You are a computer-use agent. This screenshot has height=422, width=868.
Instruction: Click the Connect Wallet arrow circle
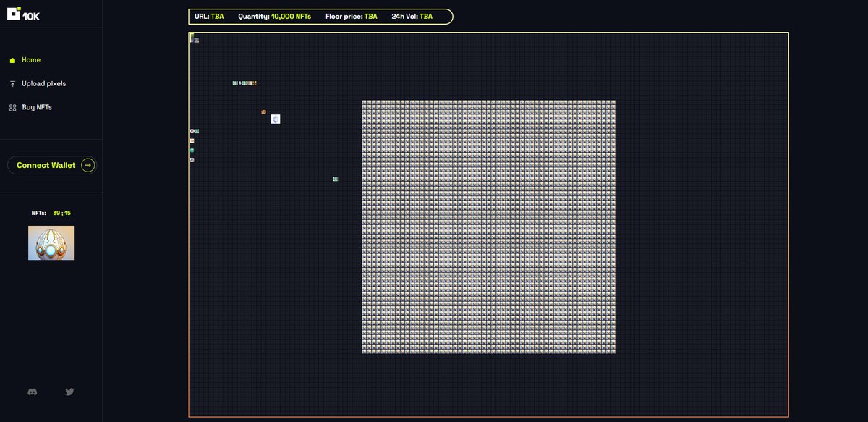pyautogui.click(x=88, y=165)
